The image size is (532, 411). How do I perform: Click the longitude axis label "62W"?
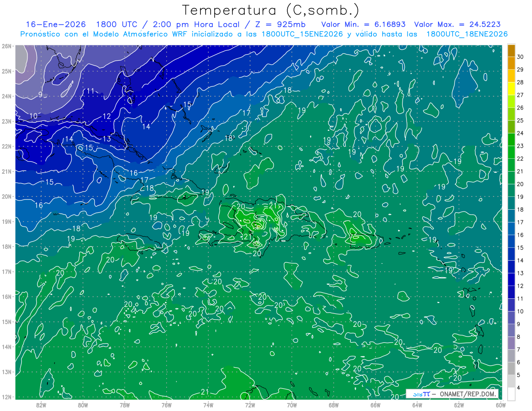tap(459, 404)
